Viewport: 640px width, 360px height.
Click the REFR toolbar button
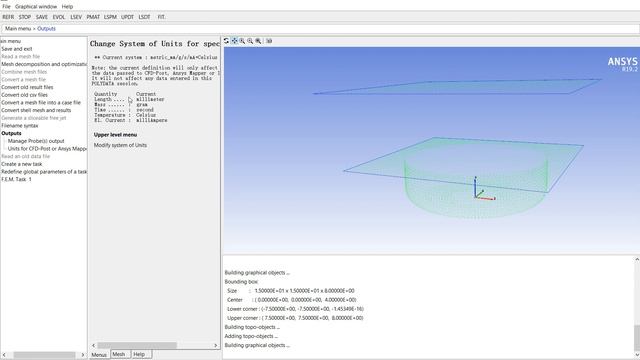pos(8,17)
